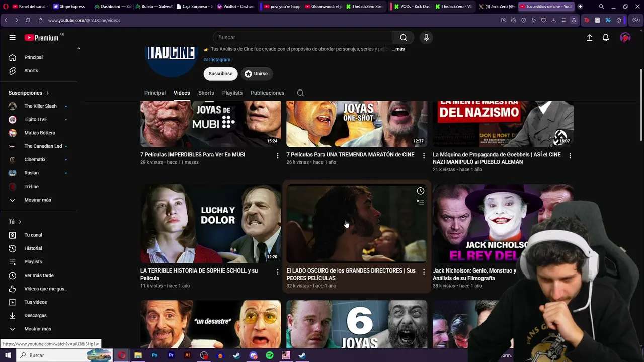The width and height of the screenshot is (644, 362).
Task: Open the YouTube guide hamburger menu
Action: tap(13, 38)
